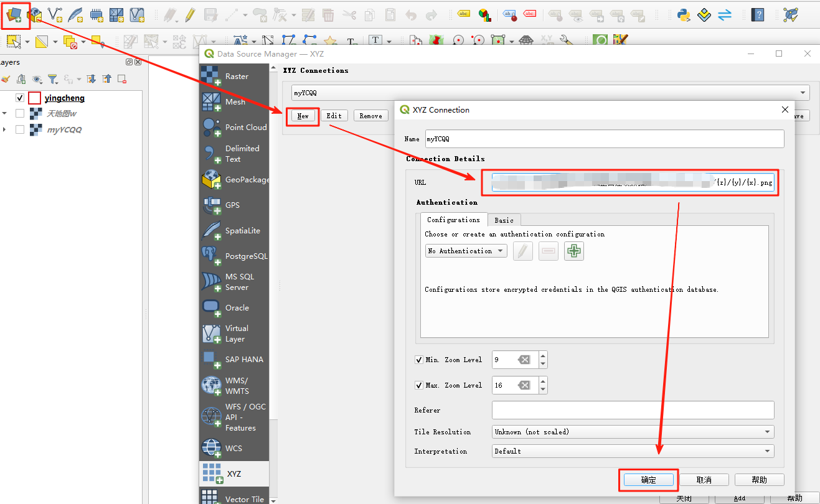Image resolution: width=820 pixels, height=504 pixels.
Task: Open the Data Source Manager toolbar icon
Action: click(x=14, y=14)
